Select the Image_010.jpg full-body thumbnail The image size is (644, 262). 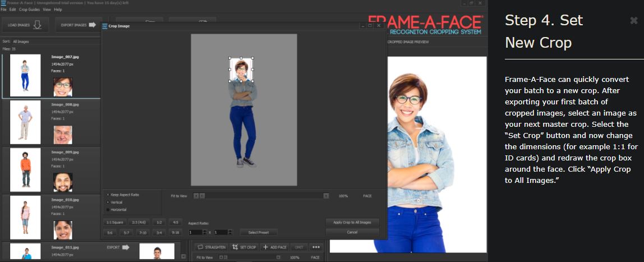[x=25, y=217]
